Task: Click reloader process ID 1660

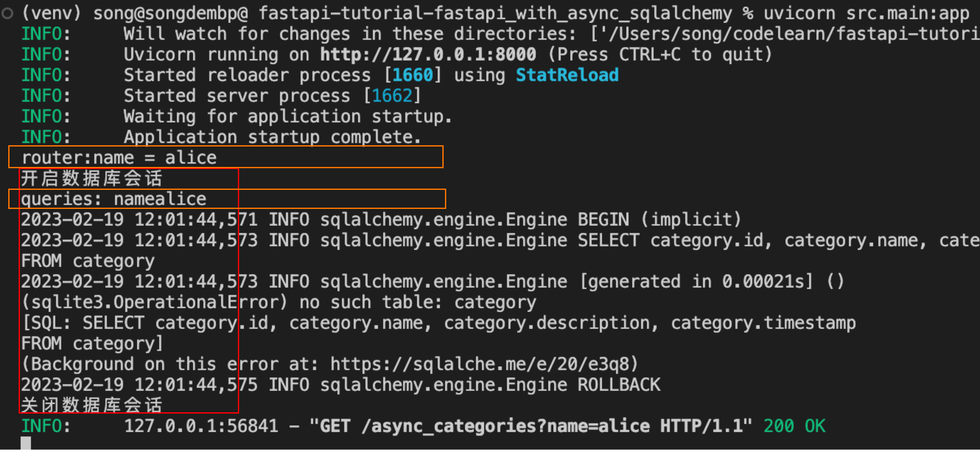Action: point(413,75)
